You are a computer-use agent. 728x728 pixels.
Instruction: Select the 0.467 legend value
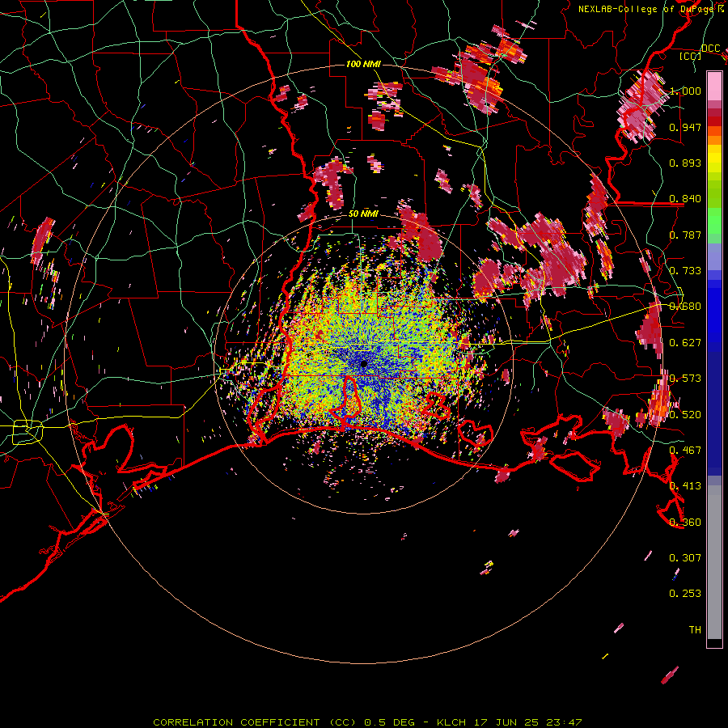tap(685, 451)
